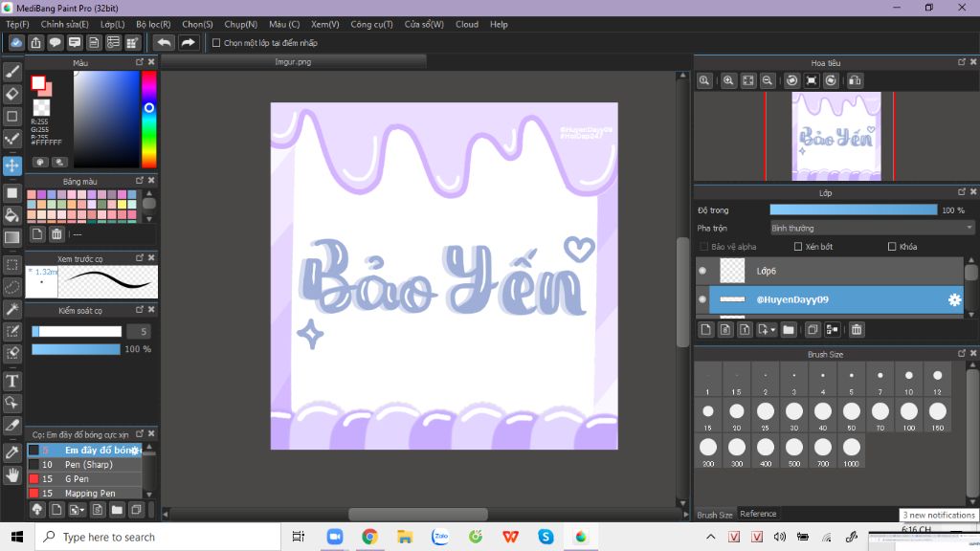The image size is (980, 551).
Task: Open the Tệp(F) menu
Action: [17, 24]
